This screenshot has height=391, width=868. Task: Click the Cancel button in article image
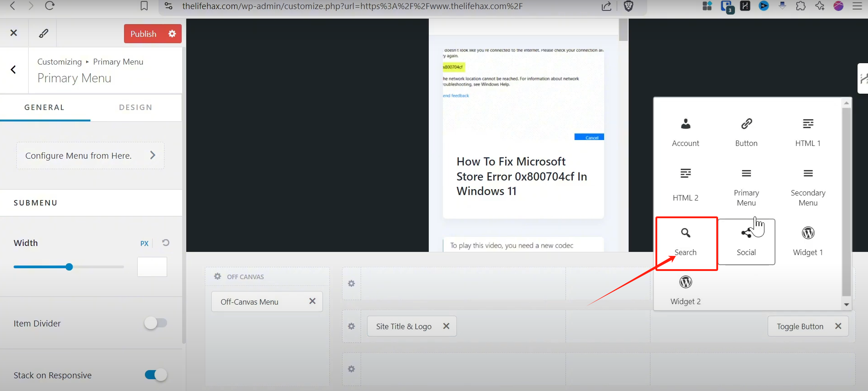coord(589,137)
